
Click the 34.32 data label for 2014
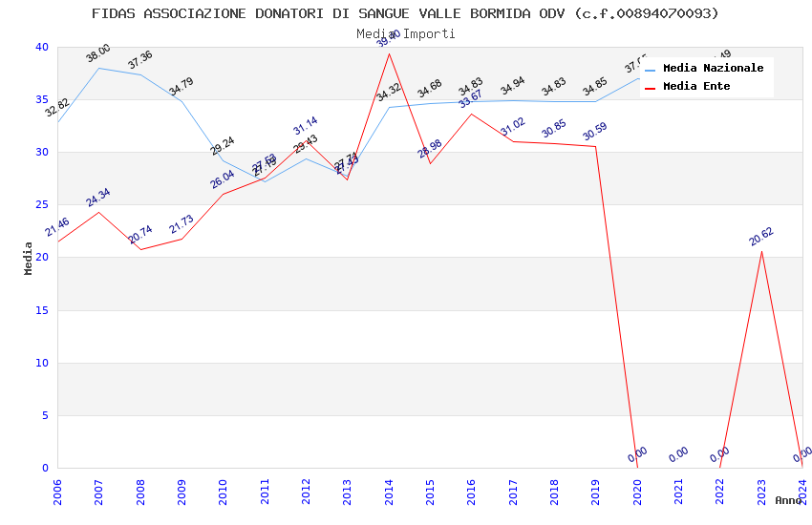coord(389,92)
